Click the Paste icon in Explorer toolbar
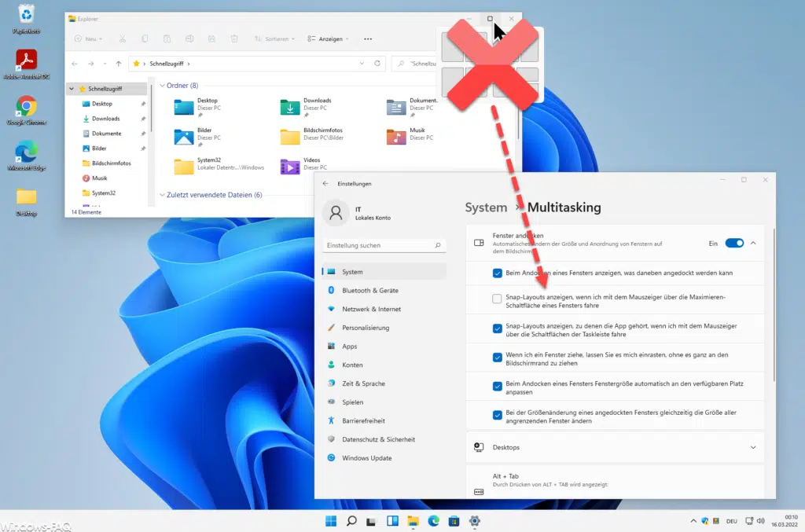The width and height of the screenshot is (805, 532). pyautogui.click(x=168, y=37)
